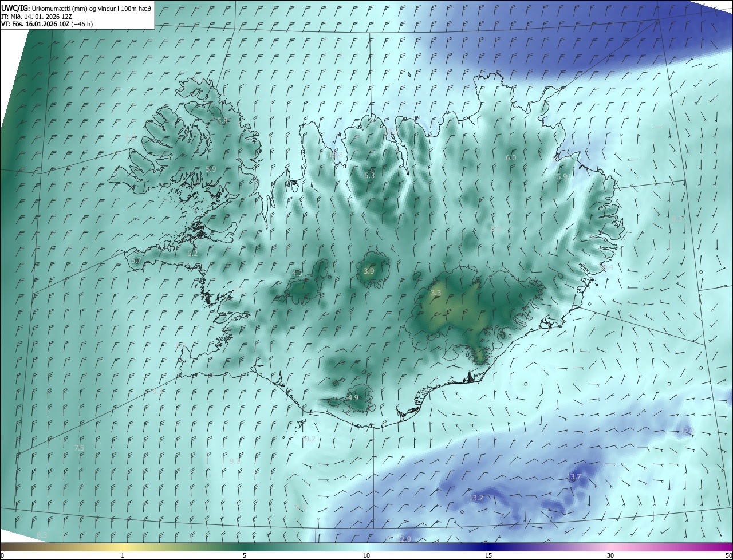Click the color scale tick labelled 50

pyautogui.click(x=728, y=555)
